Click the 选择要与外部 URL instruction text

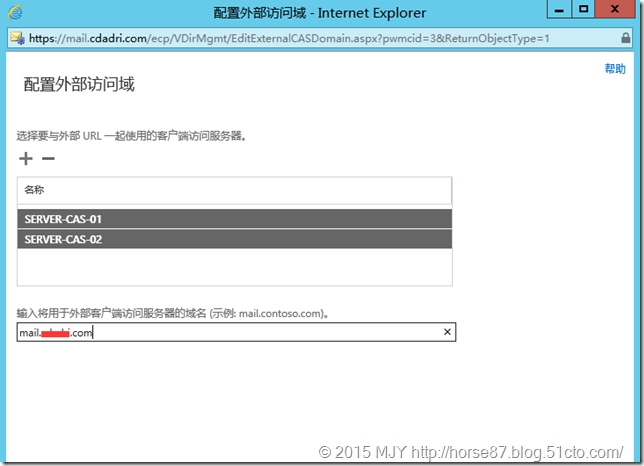[131, 135]
